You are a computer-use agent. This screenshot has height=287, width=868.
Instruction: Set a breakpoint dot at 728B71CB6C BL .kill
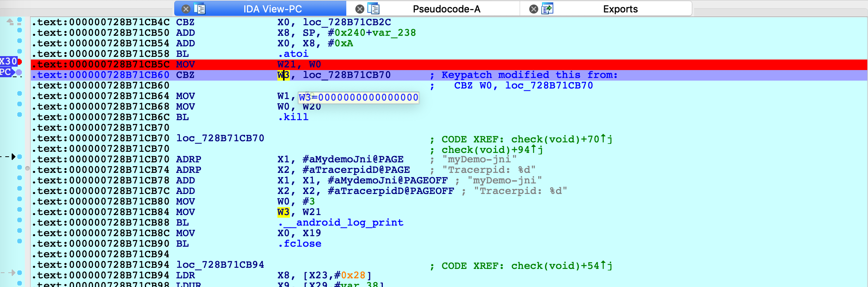[20, 114]
